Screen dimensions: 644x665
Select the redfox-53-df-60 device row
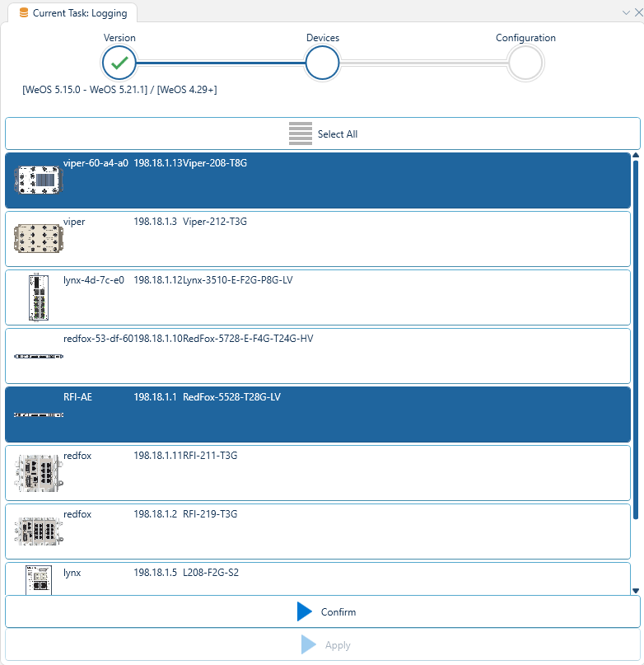[318, 356]
